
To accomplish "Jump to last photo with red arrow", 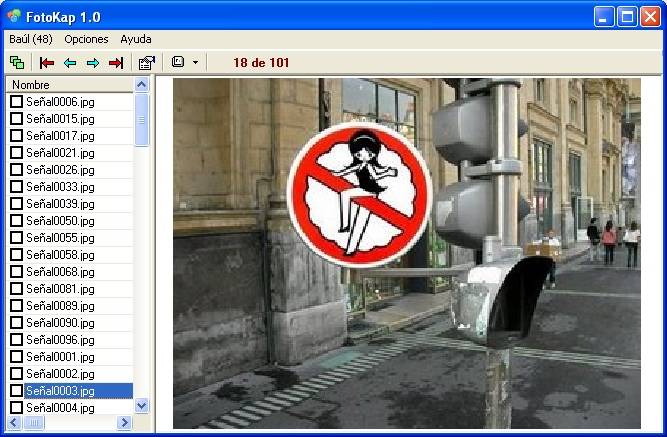I will pos(116,63).
